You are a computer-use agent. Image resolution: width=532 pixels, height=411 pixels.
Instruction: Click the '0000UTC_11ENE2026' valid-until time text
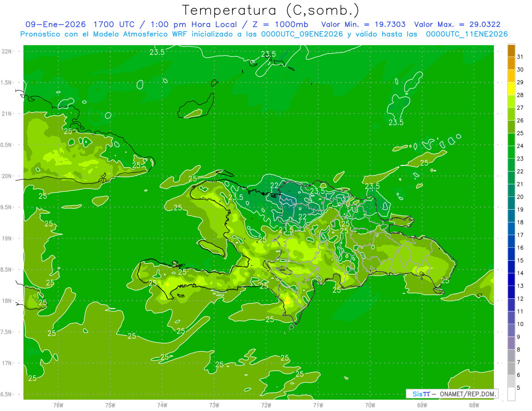[467, 34]
